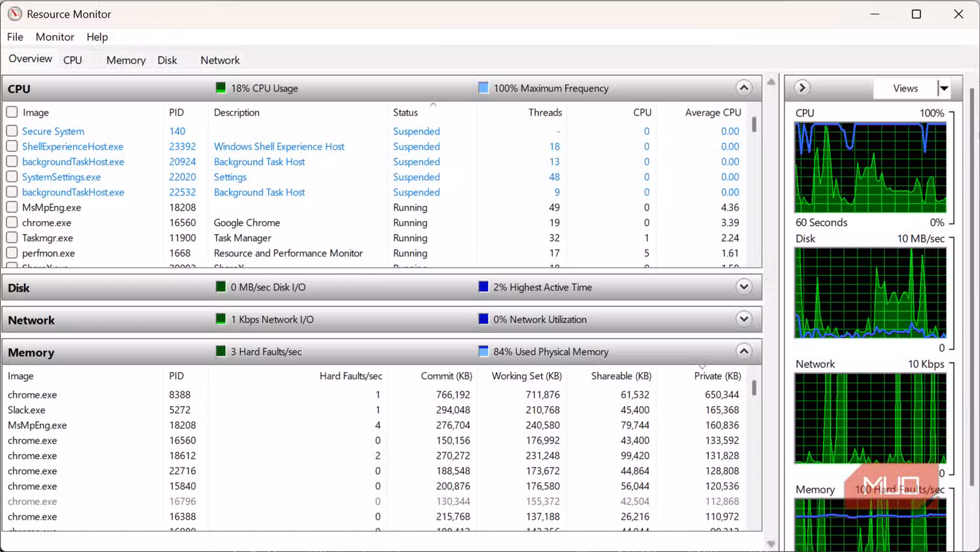Click the Resource Monitor app icon in title bar

point(14,14)
